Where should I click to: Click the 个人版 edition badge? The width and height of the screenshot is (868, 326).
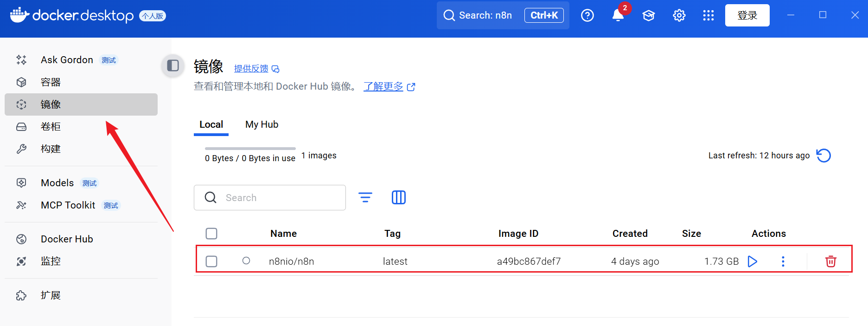pos(153,16)
